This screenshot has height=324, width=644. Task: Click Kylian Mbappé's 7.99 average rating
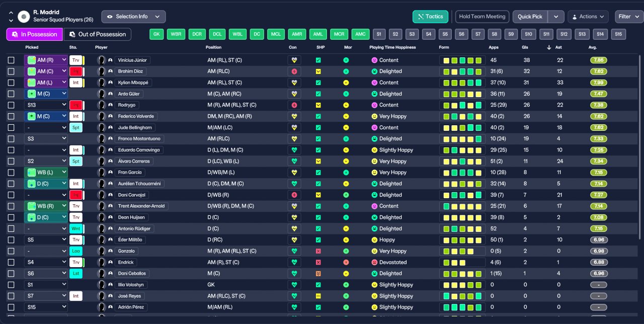click(x=599, y=83)
